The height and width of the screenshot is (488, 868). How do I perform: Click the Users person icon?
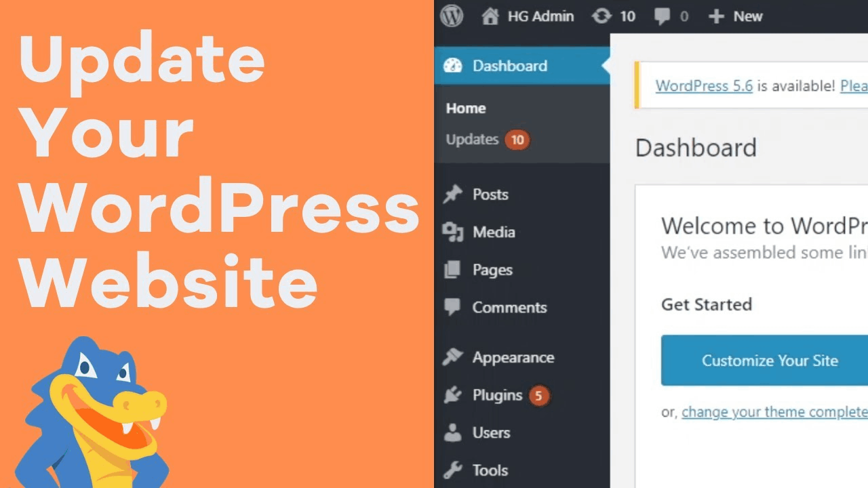pos(452,433)
